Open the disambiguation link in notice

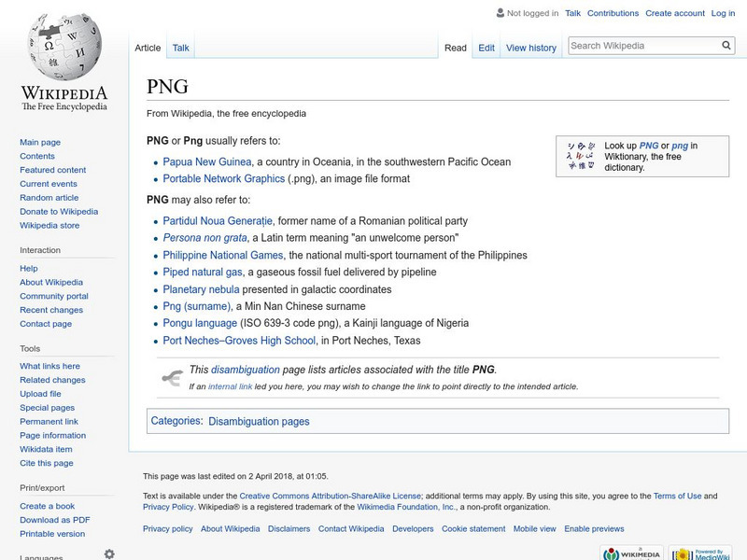[x=245, y=370]
